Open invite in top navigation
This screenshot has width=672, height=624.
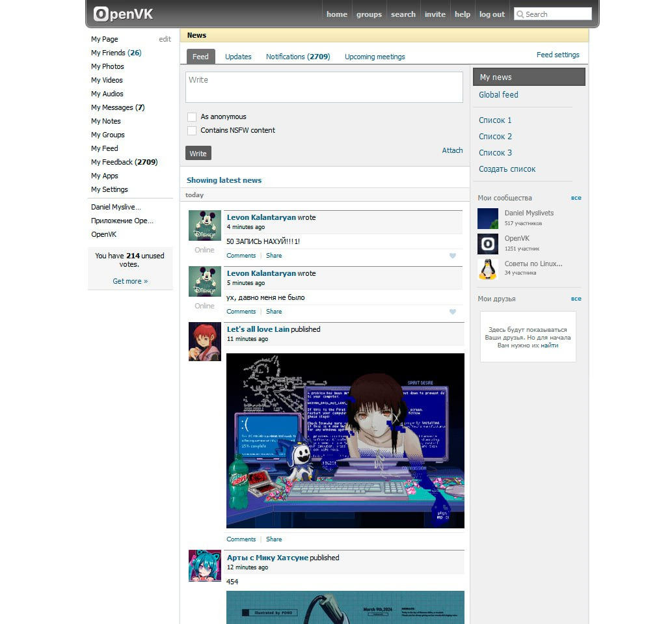click(x=435, y=14)
